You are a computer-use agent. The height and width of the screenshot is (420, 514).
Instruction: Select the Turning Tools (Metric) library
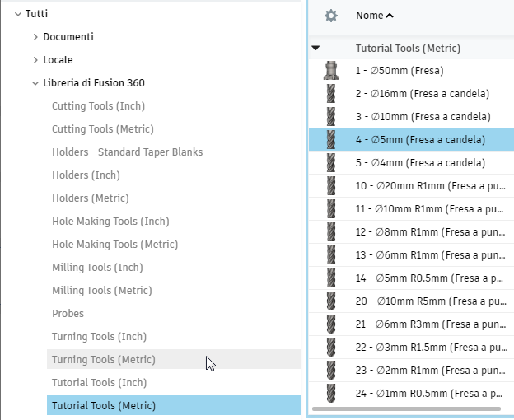click(x=103, y=360)
